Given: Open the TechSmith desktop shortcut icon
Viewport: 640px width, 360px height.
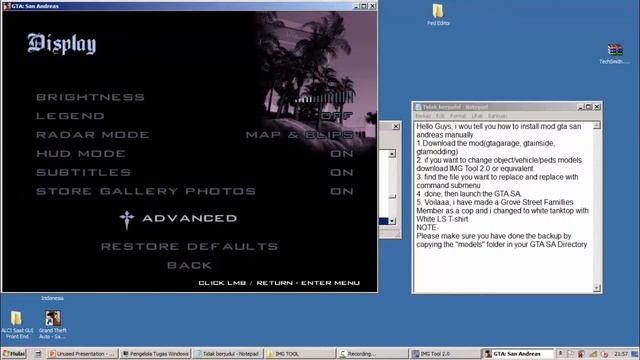Looking at the screenshot, I should point(614,54).
